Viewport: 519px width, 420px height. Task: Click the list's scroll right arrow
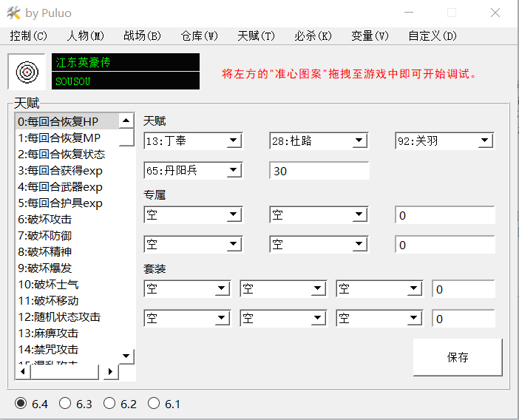pyautogui.click(x=111, y=372)
